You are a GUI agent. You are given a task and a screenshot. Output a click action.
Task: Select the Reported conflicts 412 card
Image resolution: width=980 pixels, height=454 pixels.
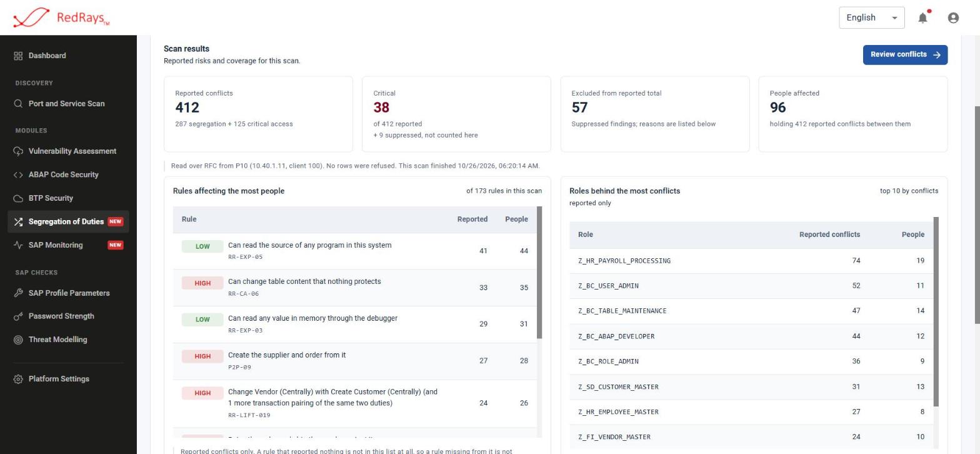258,114
